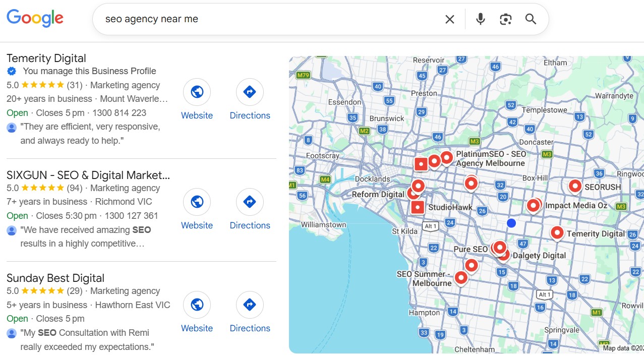Image resolution: width=644 pixels, height=357 pixels.
Task: Click the blue current location dot on map
Action: pyautogui.click(x=511, y=223)
